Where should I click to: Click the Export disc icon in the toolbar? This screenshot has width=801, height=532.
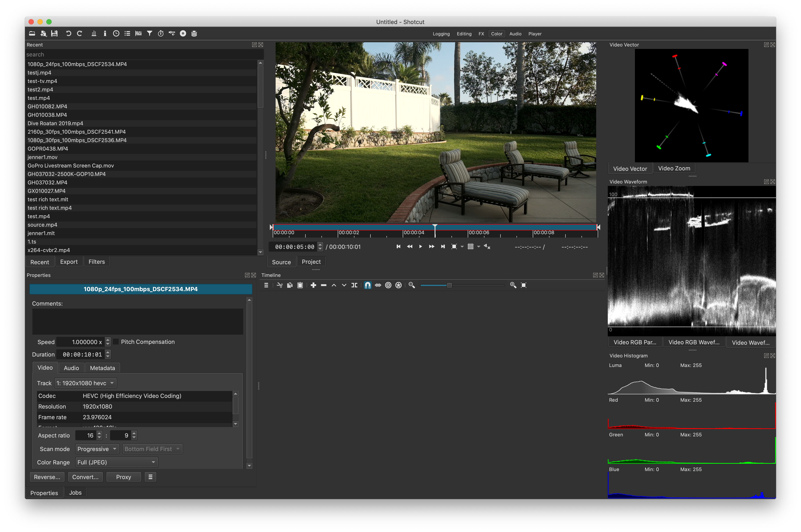tap(183, 33)
